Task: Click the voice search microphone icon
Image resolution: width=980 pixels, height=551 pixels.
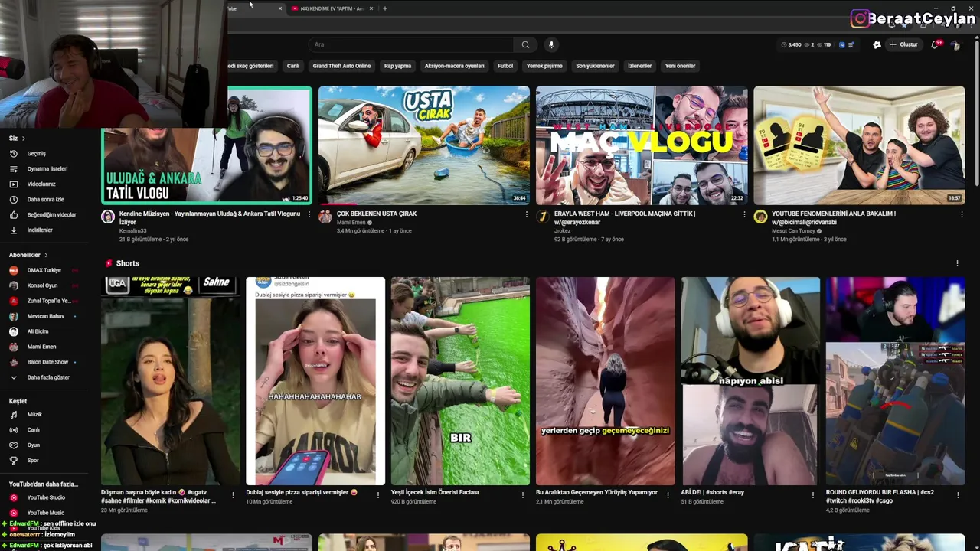Action: tap(550, 44)
